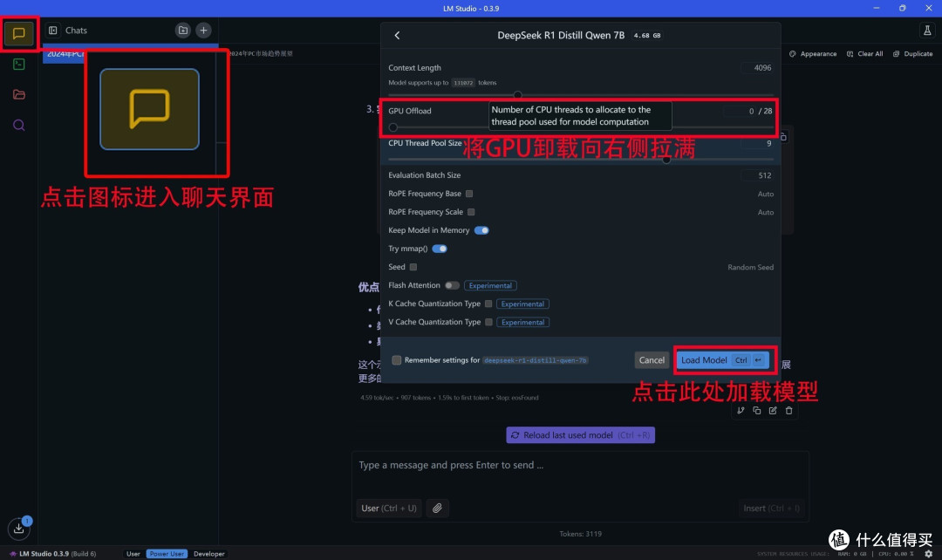Go back using the dialog's arrow
The width and height of the screenshot is (942, 560).
pos(397,36)
